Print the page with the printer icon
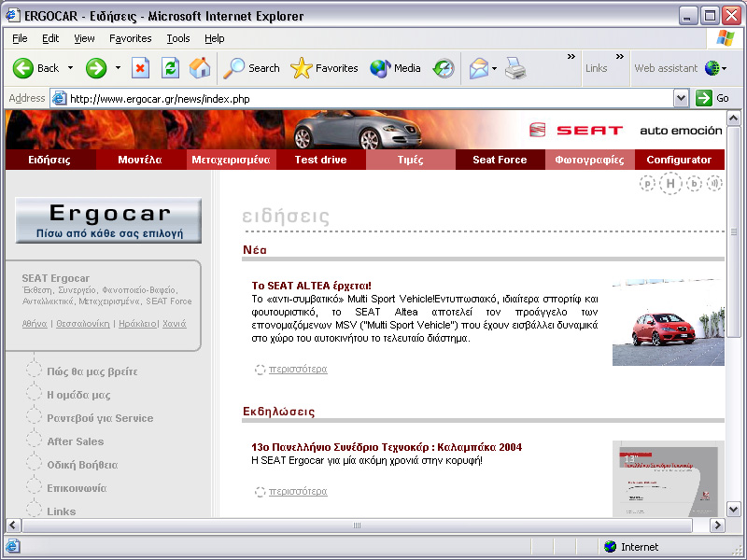 tap(515, 68)
